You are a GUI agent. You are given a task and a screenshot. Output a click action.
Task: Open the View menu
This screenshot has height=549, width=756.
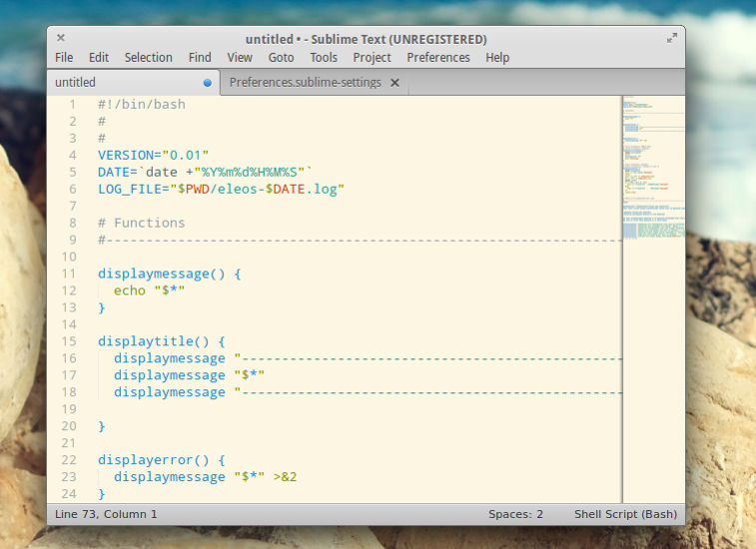[x=240, y=57]
